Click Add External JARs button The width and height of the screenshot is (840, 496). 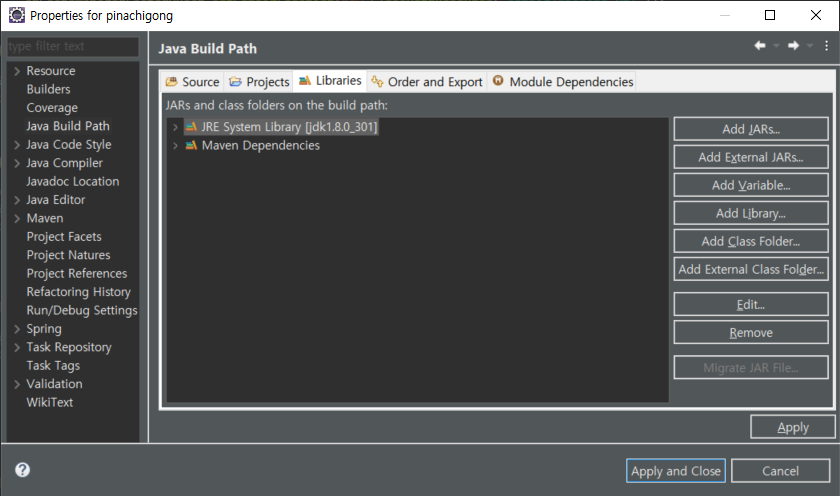751,157
